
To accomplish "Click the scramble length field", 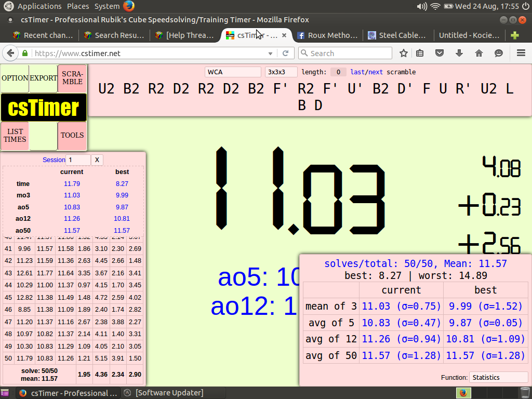I will point(338,72).
